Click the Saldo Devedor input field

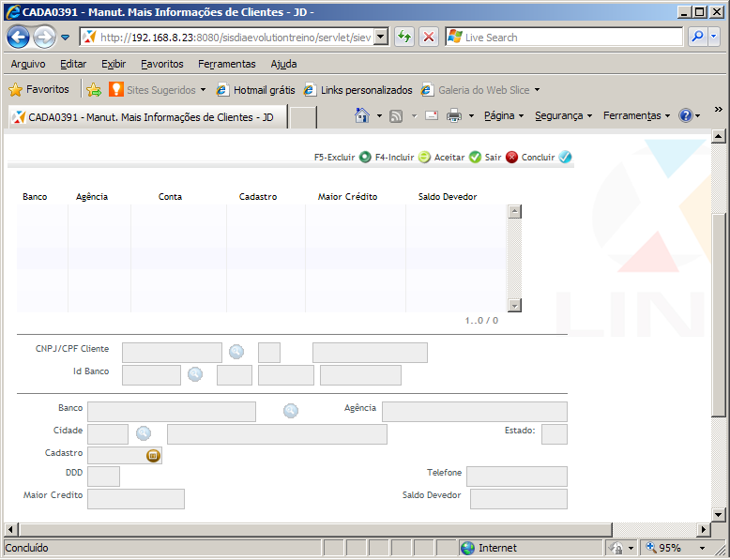[x=519, y=498]
